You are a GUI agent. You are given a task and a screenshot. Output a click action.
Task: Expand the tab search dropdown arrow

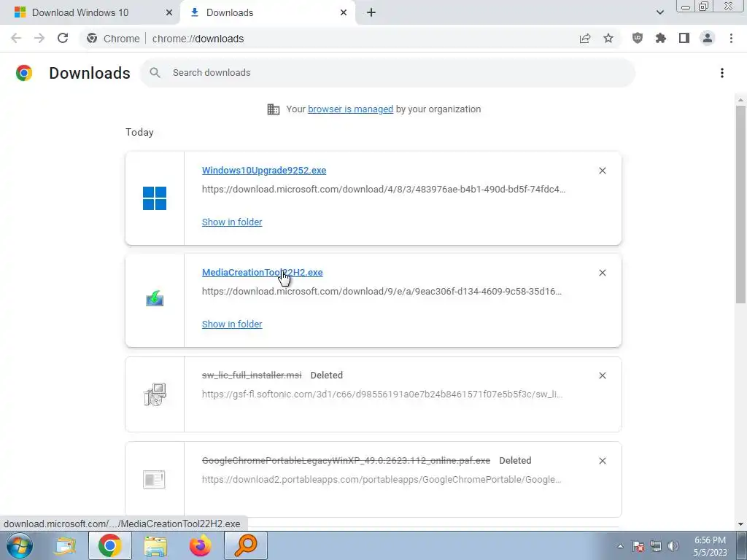click(659, 13)
